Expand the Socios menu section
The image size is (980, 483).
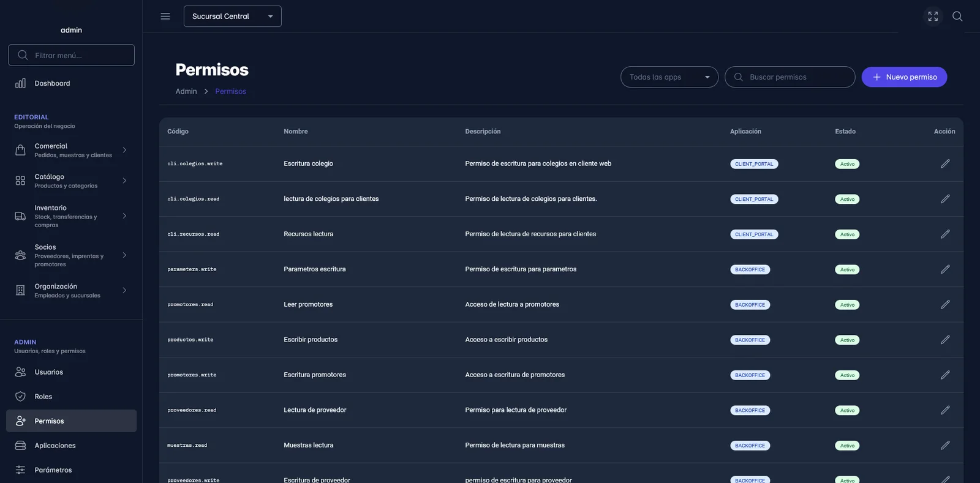click(x=71, y=255)
